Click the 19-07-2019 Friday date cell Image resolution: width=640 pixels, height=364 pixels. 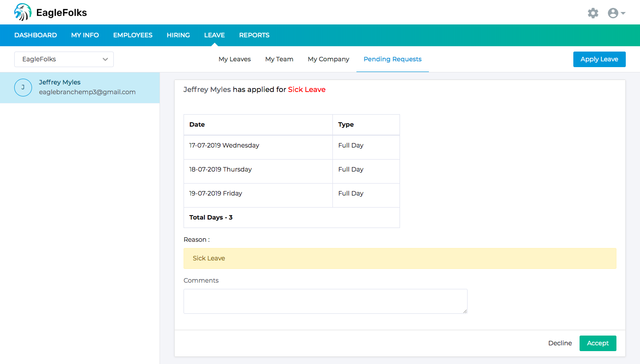[x=258, y=195]
